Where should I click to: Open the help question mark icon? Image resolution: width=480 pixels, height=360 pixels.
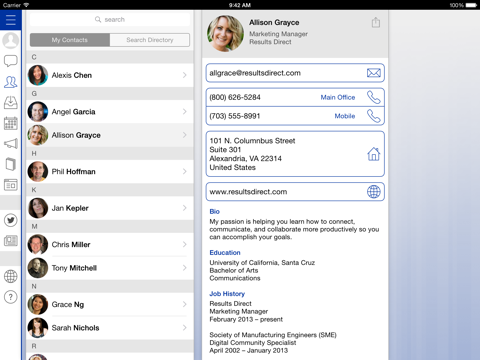(x=11, y=297)
